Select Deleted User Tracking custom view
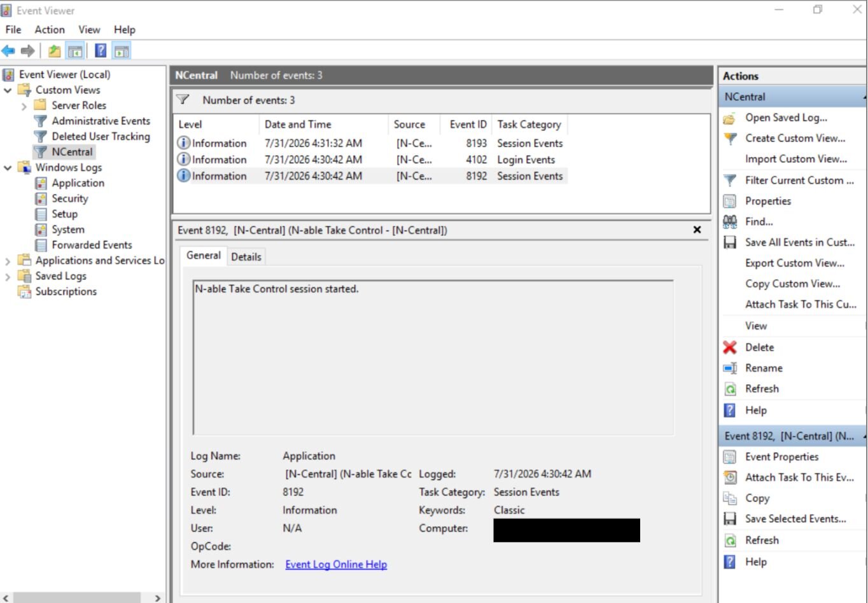 tap(101, 137)
